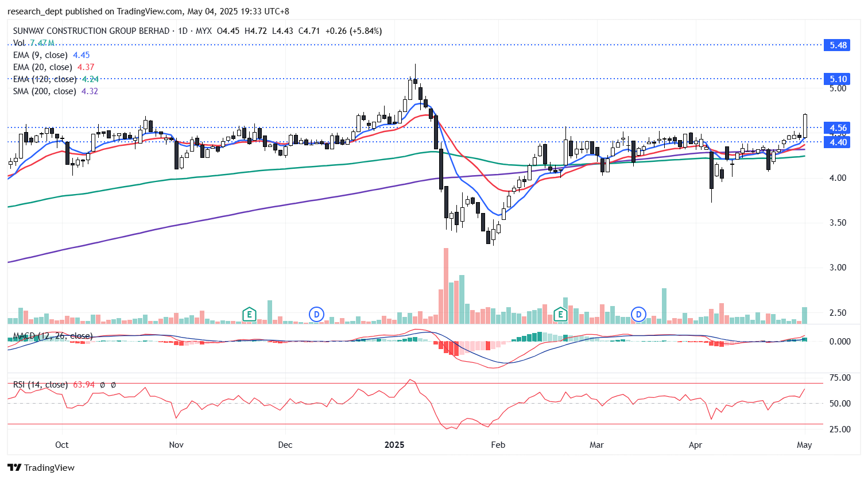Select the 4.56 price level label

pos(838,128)
